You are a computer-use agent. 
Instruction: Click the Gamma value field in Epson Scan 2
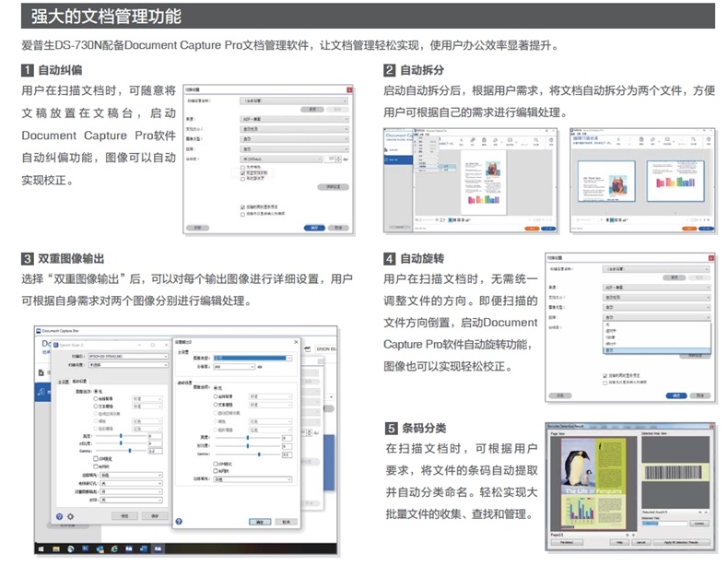(155, 451)
